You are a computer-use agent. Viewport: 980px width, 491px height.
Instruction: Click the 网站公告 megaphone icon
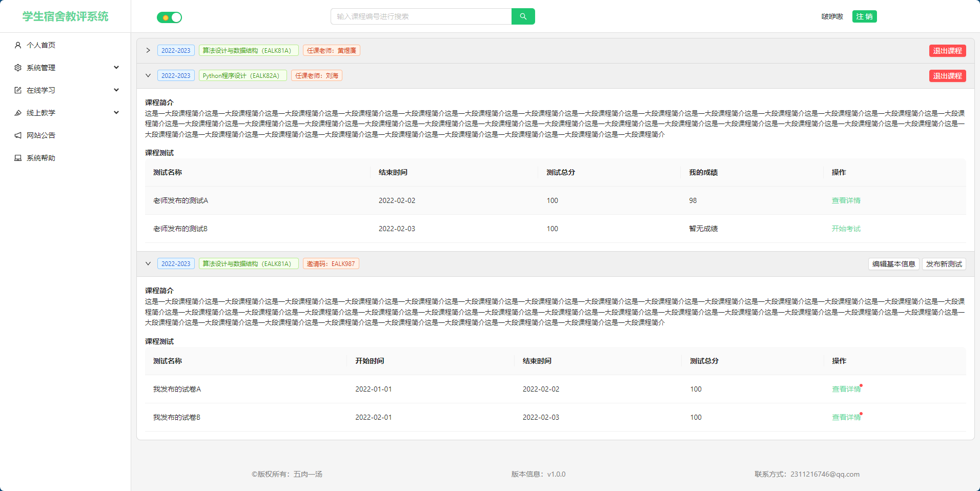click(18, 135)
